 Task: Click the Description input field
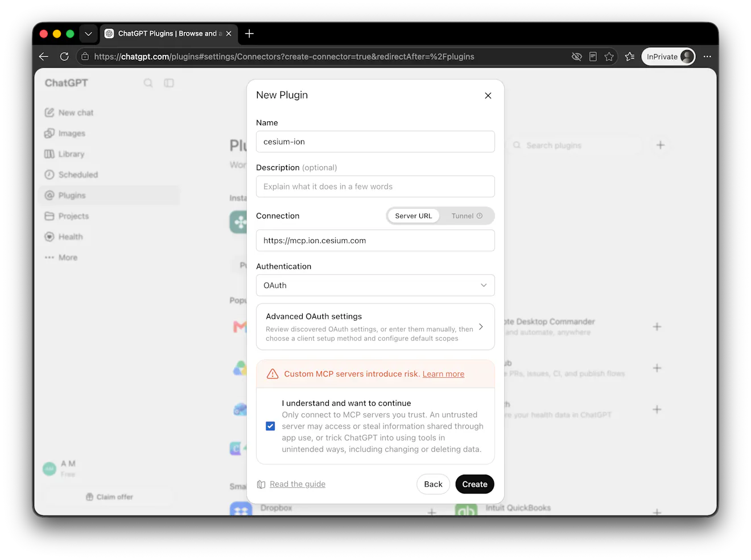pyautogui.click(x=375, y=187)
